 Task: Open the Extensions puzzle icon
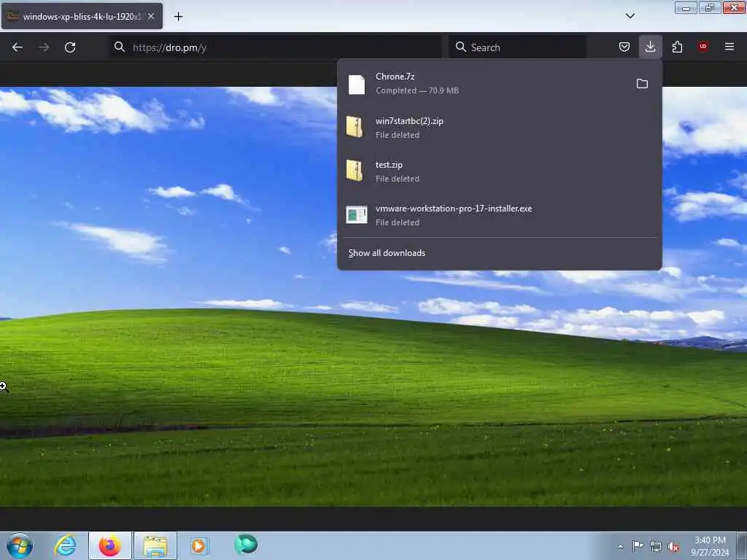coord(677,47)
